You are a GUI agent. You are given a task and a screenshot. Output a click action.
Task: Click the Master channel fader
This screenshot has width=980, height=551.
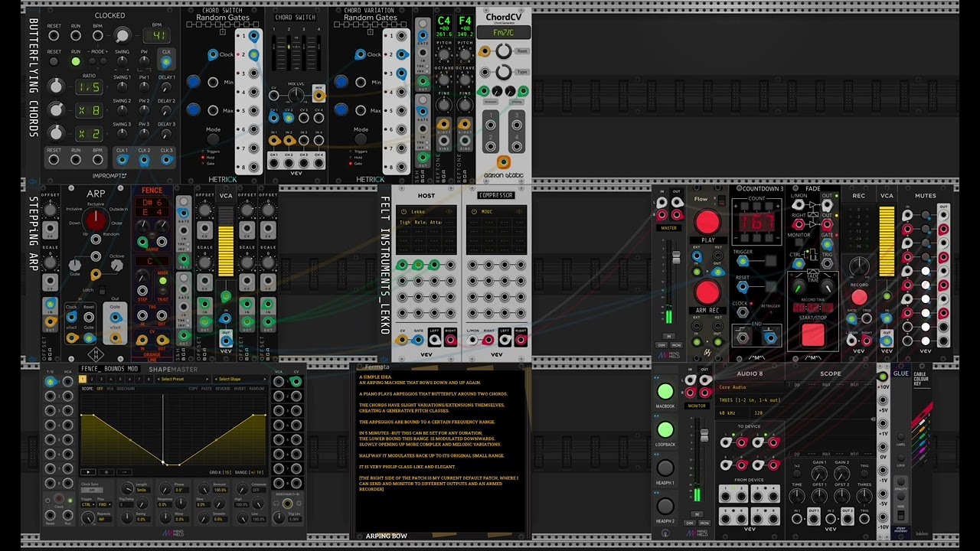coord(675,258)
